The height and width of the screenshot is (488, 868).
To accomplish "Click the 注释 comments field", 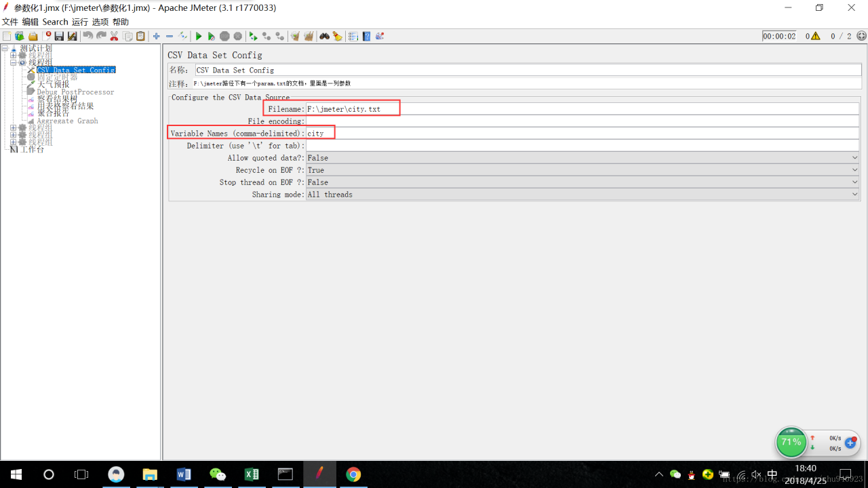I will click(x=526, y=83).
